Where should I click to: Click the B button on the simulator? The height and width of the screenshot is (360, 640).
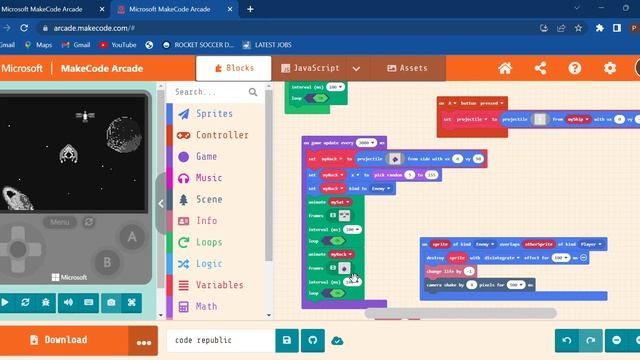point(107,262)
